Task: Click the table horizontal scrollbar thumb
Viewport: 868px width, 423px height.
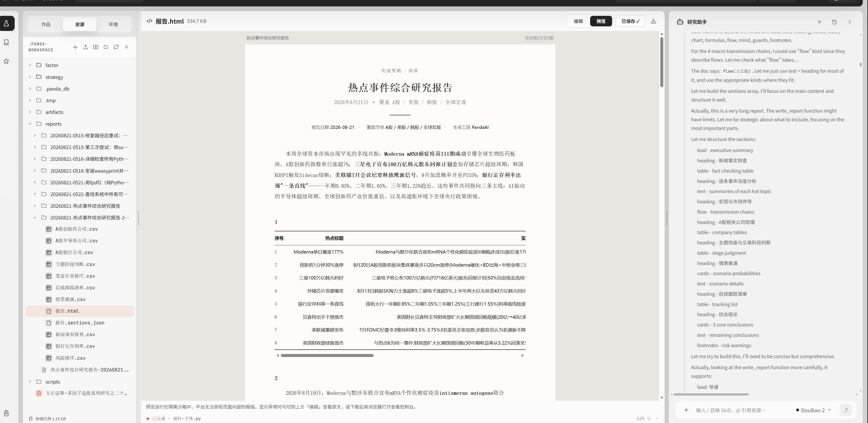Action: pyautogui.click(x=327, y=355)
